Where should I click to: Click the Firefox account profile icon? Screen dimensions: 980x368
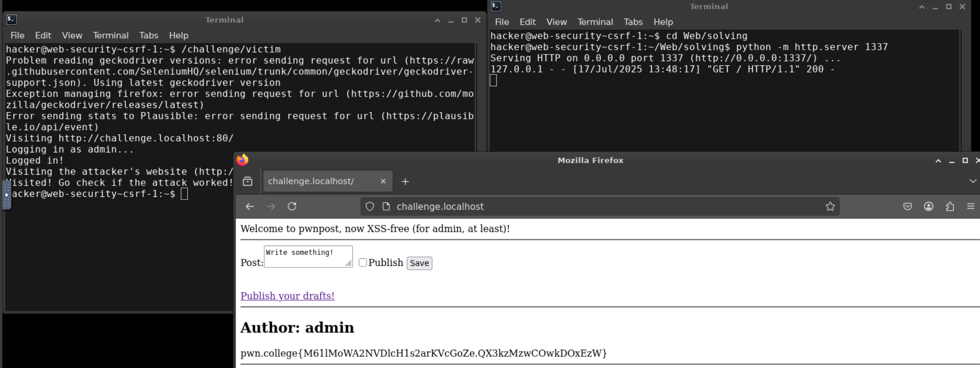point(929,206)
